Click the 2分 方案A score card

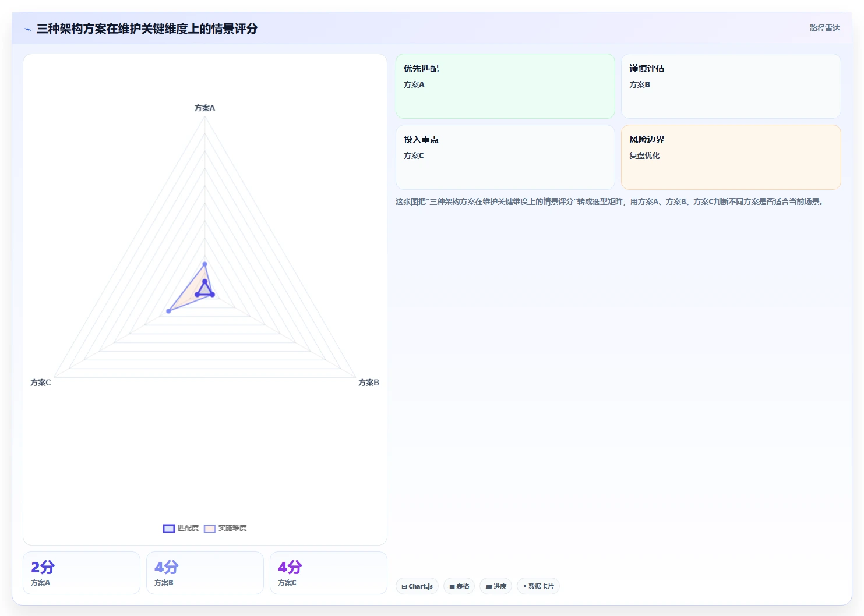click(82, 573)
